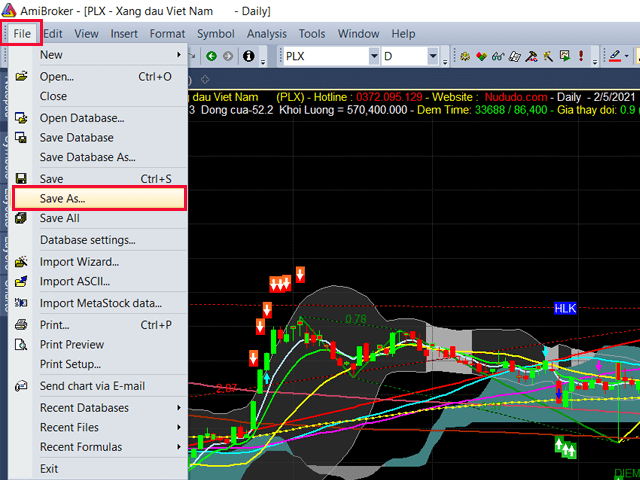The width and height of the screenshot is (640, 480).
Task: Click the colored hearts toolbar icon
Action: tap(481, 56)
